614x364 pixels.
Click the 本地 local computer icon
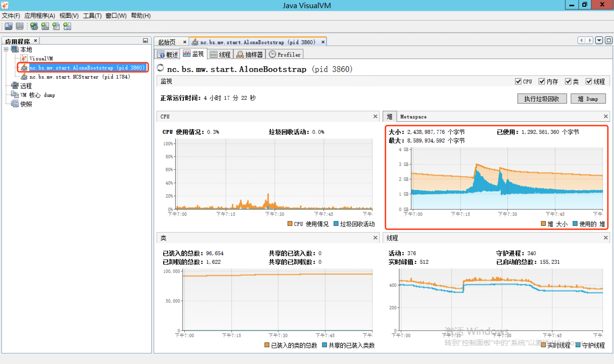click(x=15, y=49)
